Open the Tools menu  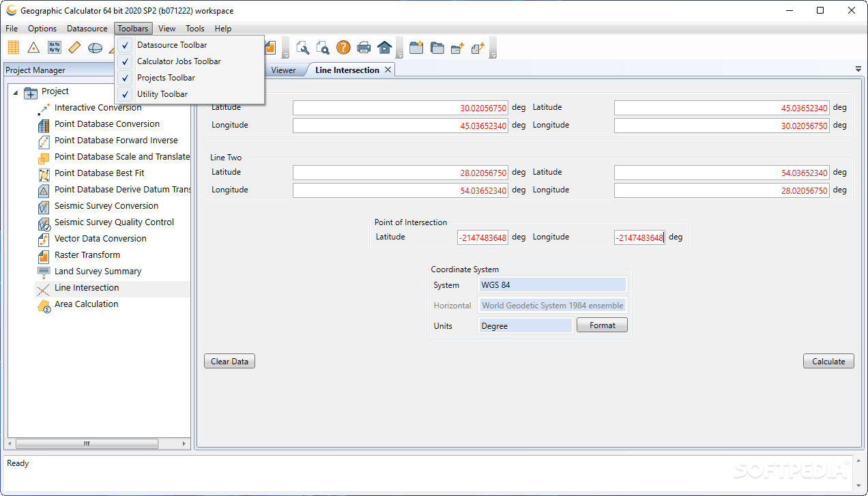pos(194,29)
